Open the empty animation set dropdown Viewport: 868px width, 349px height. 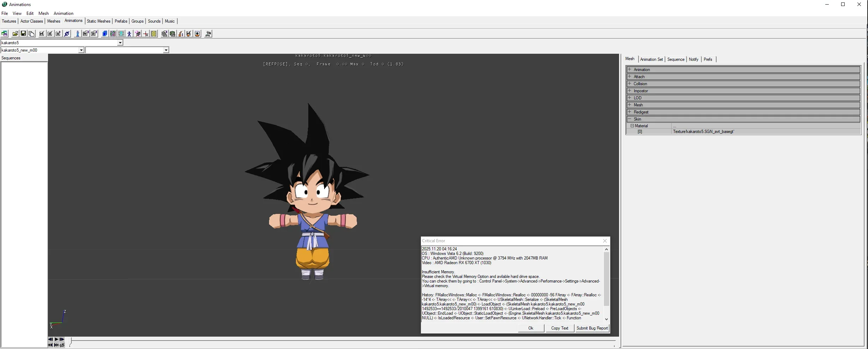tap(166, 50)
